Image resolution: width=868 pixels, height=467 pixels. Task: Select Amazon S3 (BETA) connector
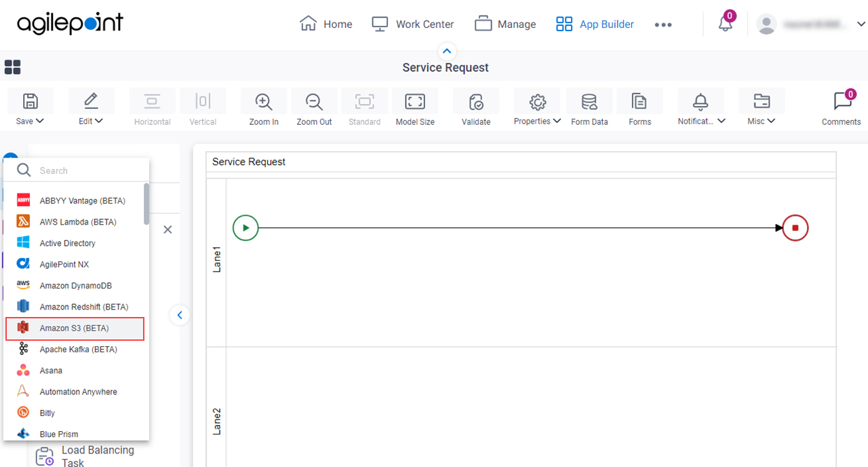click(75, 329)
